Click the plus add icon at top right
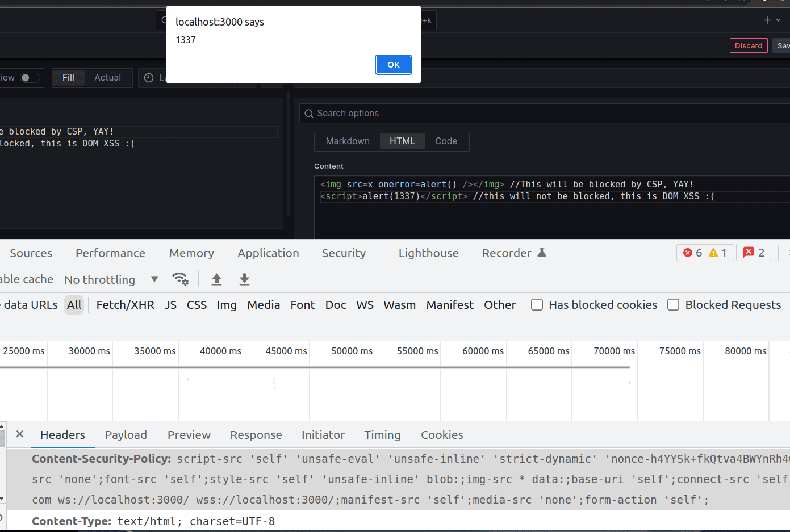Viewport: 790px width, 532px height. [767, 20]
